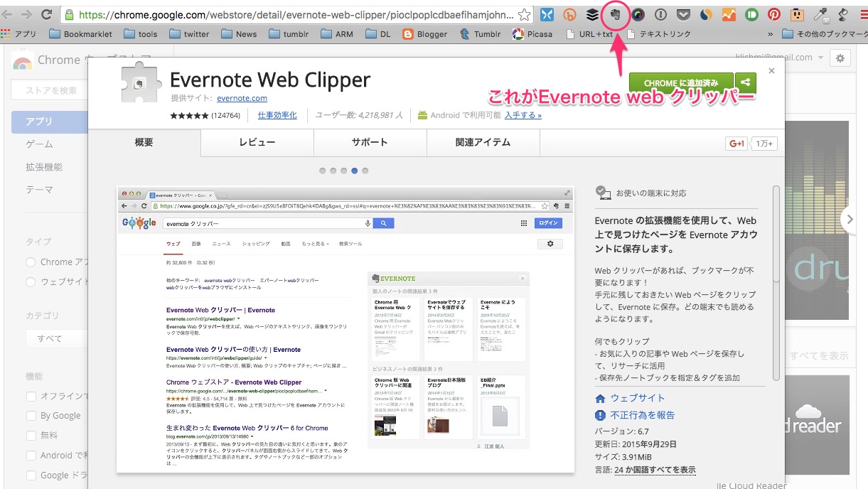The height and width of the screenshot is (489, 868).
Task: Click the extension screenshot preview image
Action: coord(345,330)
